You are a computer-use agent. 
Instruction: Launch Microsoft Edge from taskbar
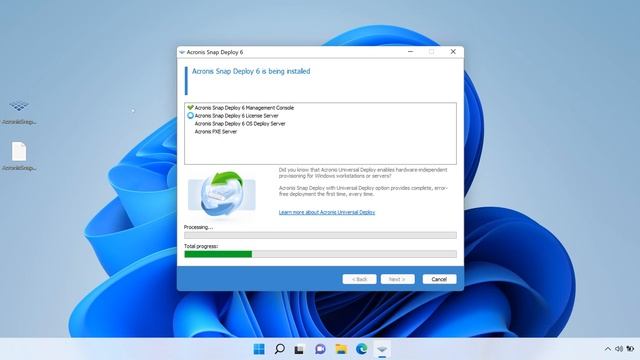[362, 349]
